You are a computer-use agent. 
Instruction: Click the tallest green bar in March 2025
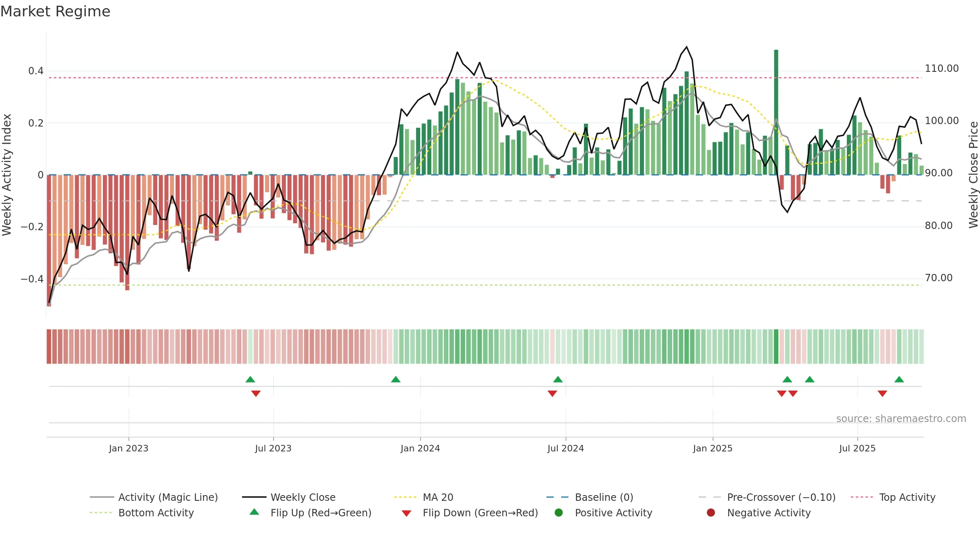[x=776, y=112]
